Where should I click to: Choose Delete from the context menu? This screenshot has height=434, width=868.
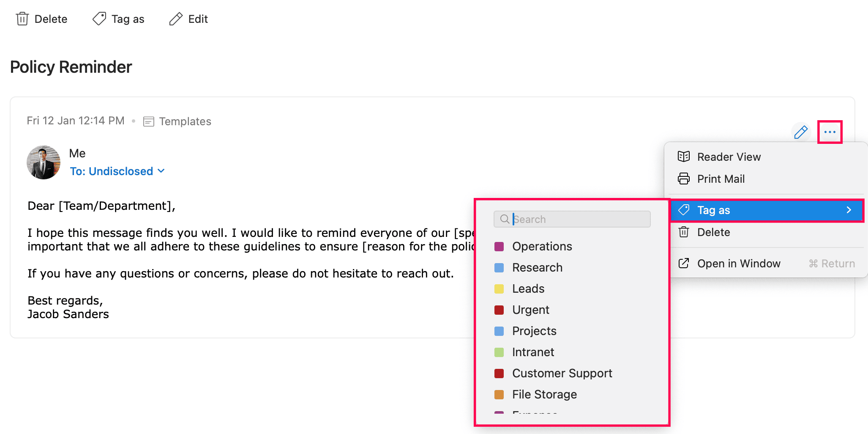click(713, 232)
